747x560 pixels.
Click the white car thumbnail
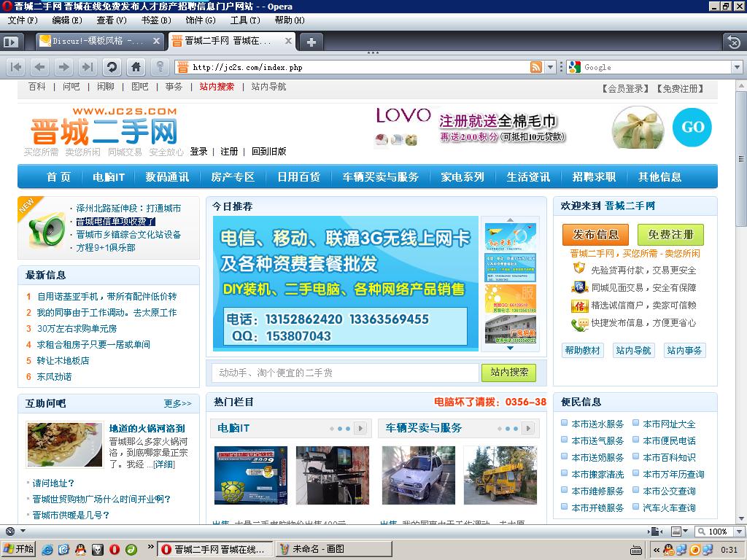click(418, 475)
